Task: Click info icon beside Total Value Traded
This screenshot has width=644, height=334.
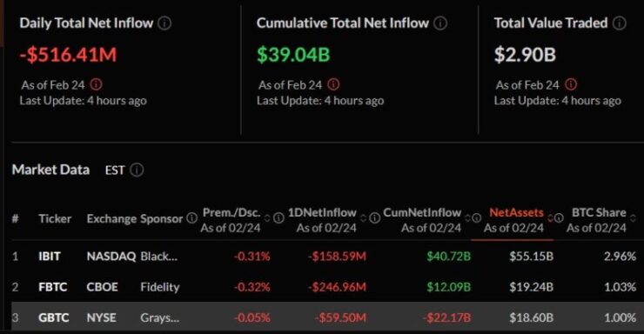Action: click(620, 23)
